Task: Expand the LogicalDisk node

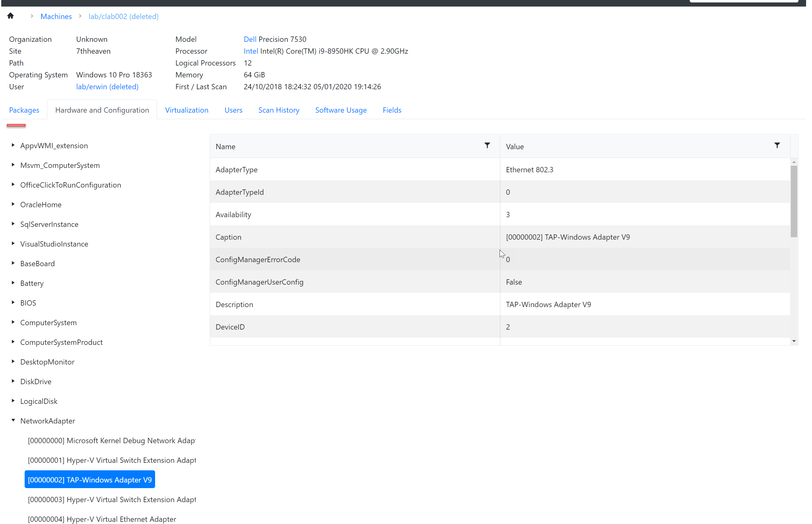Action: click(13, 401)
